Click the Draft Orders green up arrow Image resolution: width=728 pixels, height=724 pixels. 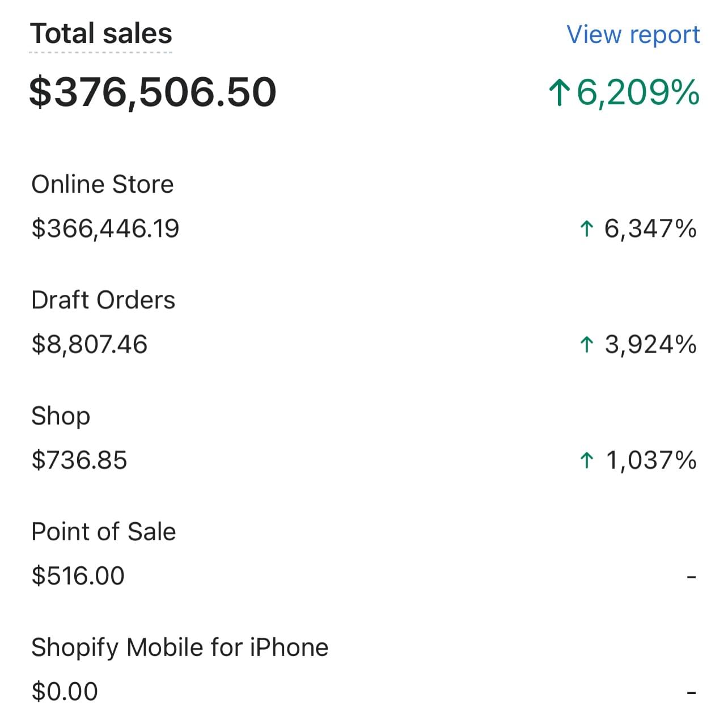point(586,345)
